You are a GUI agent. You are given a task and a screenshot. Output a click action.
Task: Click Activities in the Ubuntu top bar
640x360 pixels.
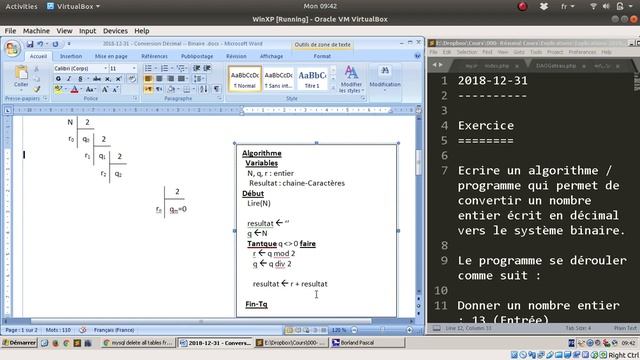[21, 6]
